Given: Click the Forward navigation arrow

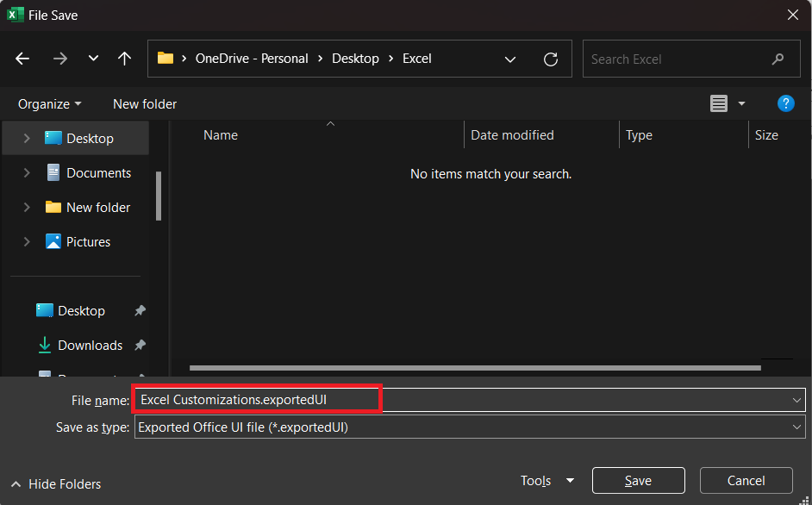Looking at the screenshot, I should (x=60, y=59).
